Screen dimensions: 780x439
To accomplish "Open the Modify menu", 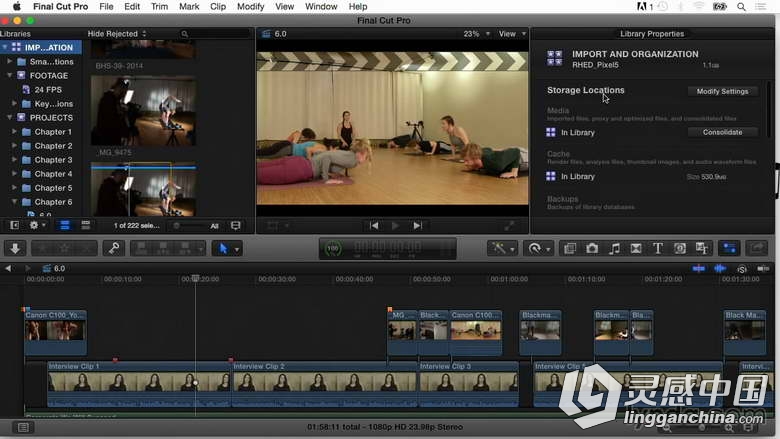I will click(x=250, y=6).
